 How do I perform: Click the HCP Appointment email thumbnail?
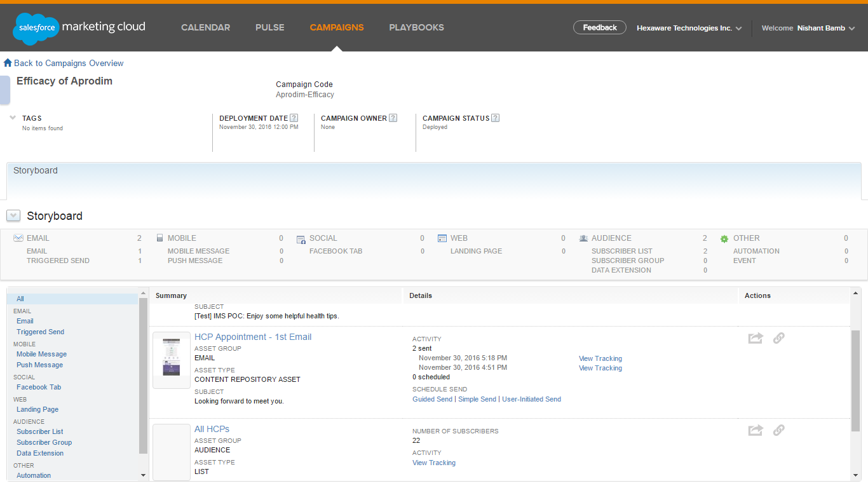pyautogui.click(x=171, y=360)
